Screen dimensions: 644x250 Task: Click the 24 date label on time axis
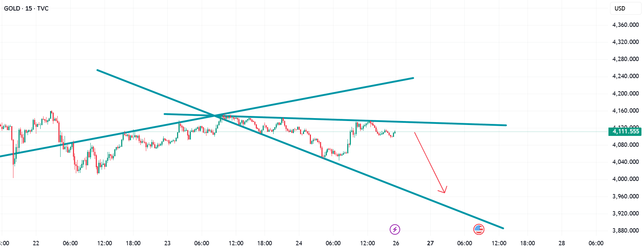pyautogui.click(x=299, y=243)
